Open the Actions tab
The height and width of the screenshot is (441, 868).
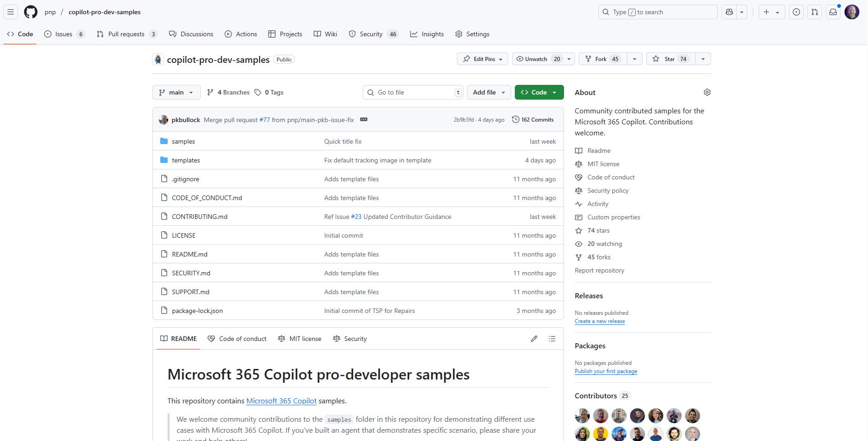pos(241,34)
